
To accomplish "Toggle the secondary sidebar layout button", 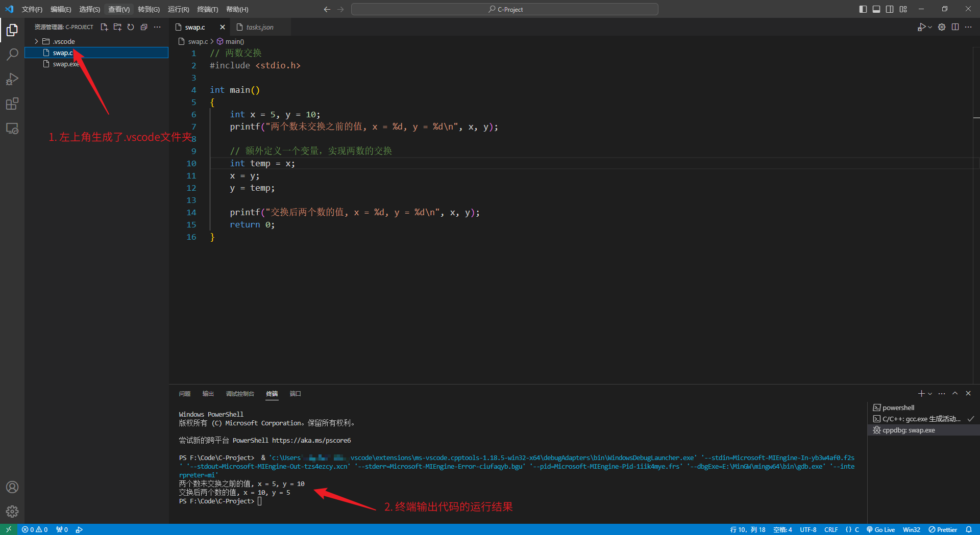I will [890, 9].
